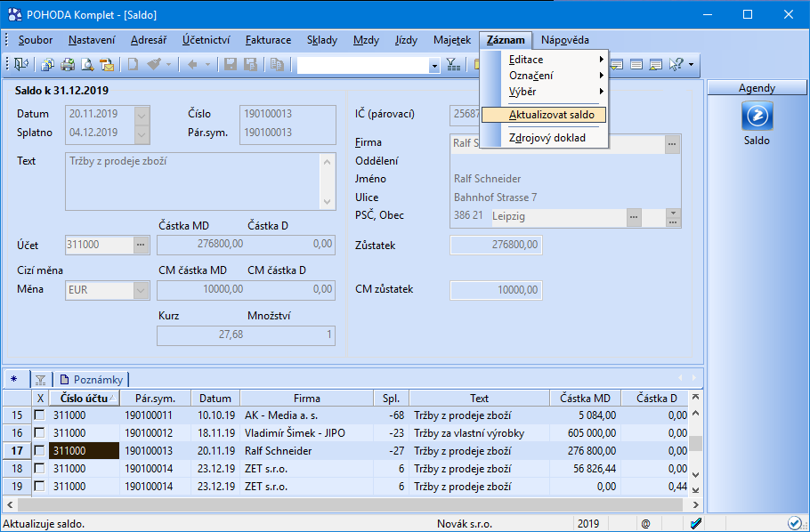The image size is (810, 532).
Task: Click the Text field containing Tržby z prodeje zboží
Action: point(200,181)
